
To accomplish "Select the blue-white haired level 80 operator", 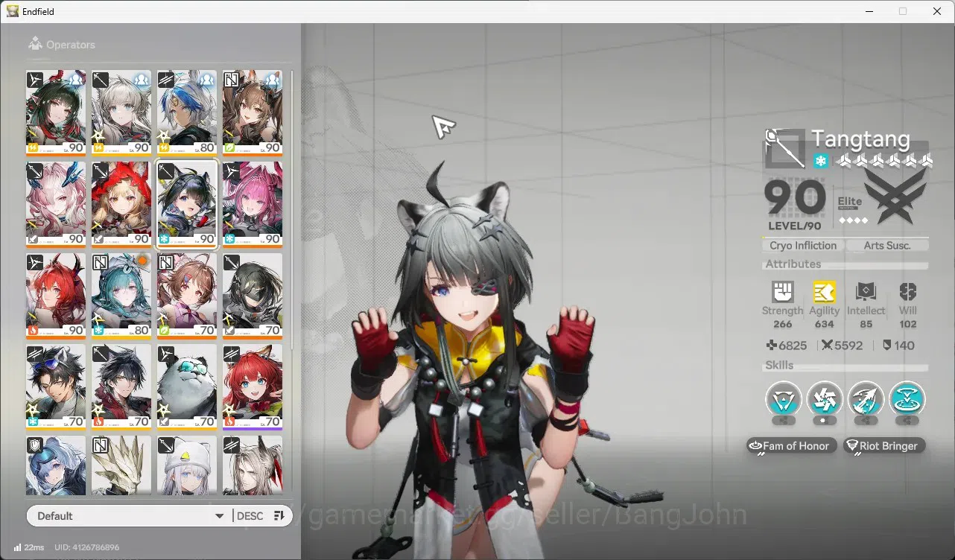I will point(187,112).
